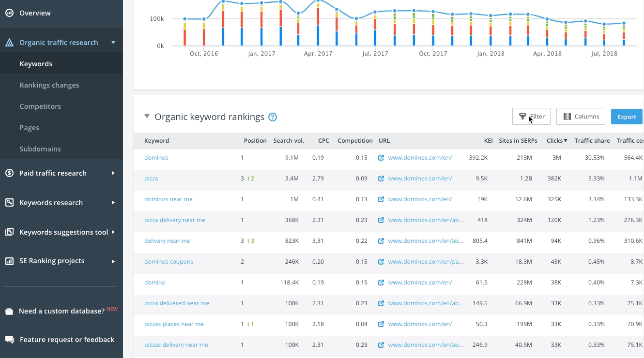
Task: Open the Keywords submenu item
Action: click(x=36, y=64)
